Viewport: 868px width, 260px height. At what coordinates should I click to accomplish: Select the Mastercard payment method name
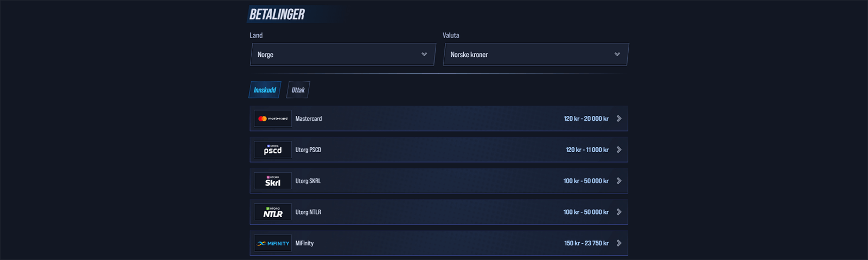309,119
